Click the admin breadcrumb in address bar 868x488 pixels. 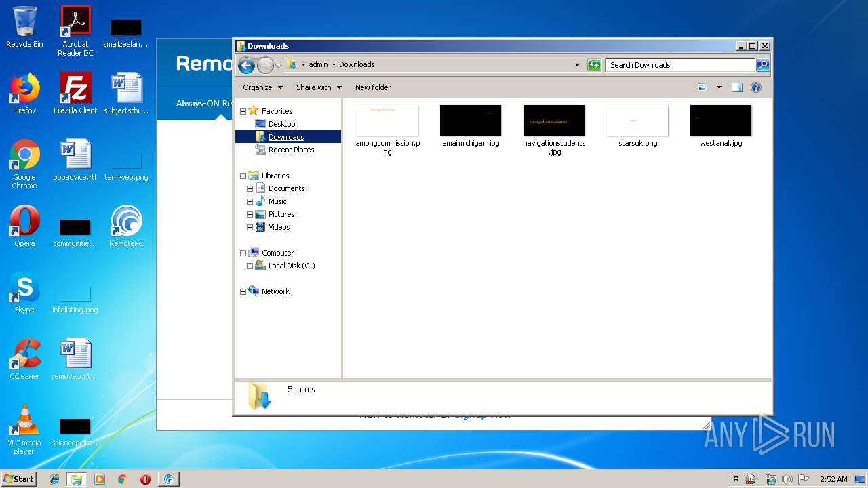coord(318,65)
